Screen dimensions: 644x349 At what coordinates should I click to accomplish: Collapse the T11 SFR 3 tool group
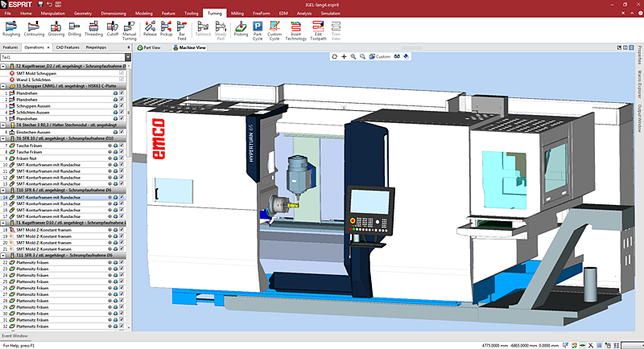tap(3, 255)
